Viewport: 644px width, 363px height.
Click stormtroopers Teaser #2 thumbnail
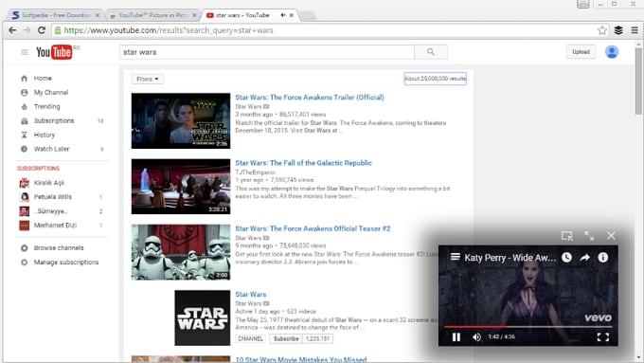[x=181, y=252]
